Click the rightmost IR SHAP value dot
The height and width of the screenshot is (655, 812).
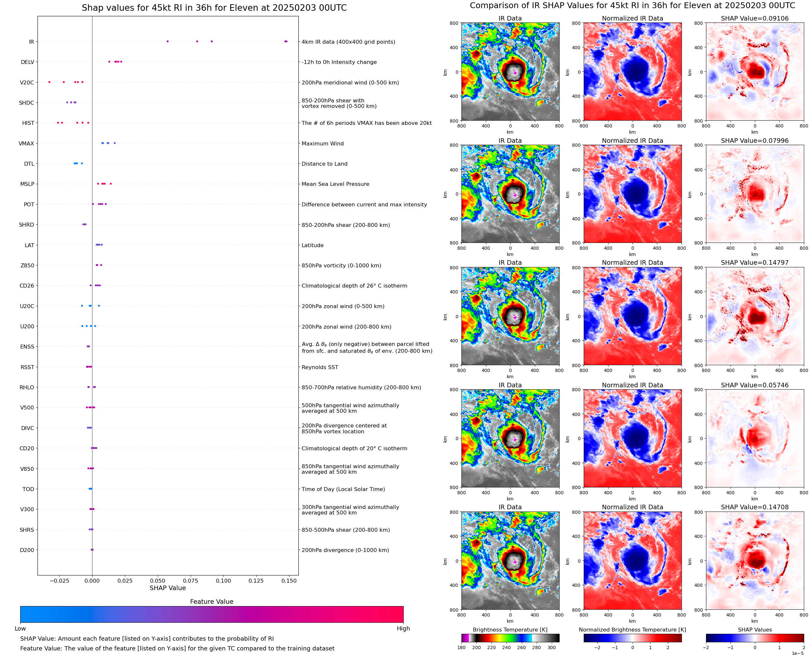(286, 41)
